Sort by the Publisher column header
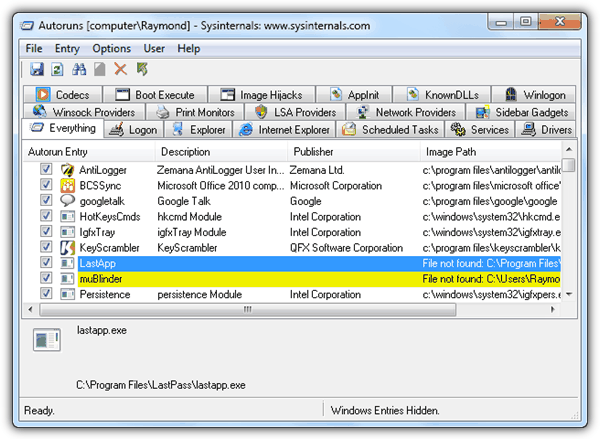The width and height of the screenshot is (600, 439). click(354, 152)
